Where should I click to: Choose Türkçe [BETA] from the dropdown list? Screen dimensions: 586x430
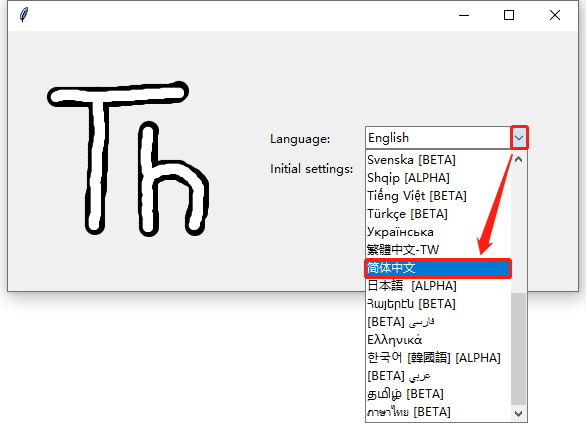tap(438, 214)
